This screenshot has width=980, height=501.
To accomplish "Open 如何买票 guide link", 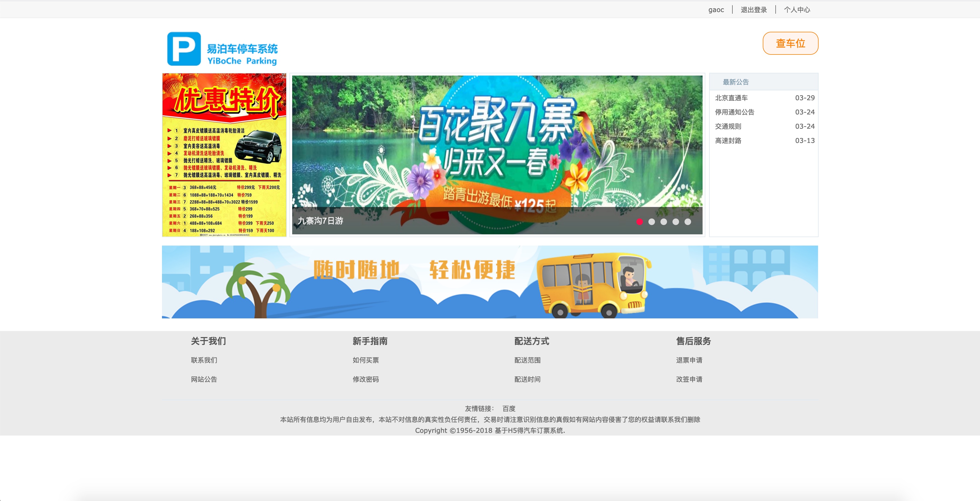I will point(366,360).
